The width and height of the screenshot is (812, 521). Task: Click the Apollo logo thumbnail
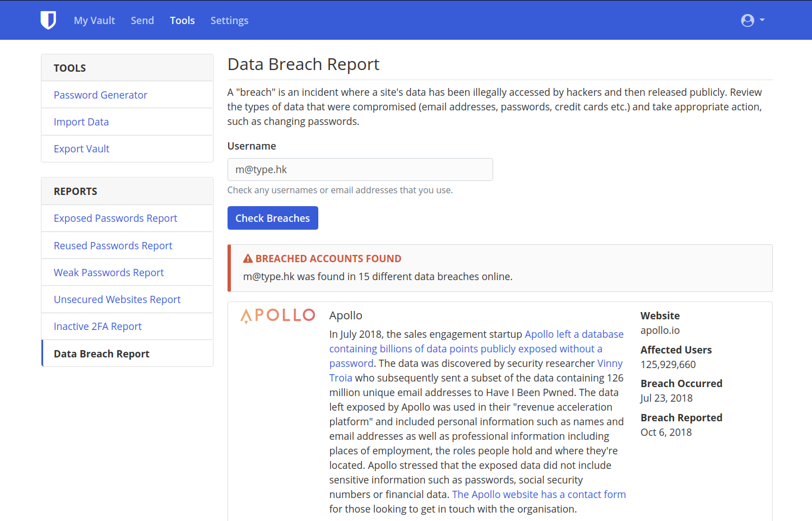tap(278, 315)
